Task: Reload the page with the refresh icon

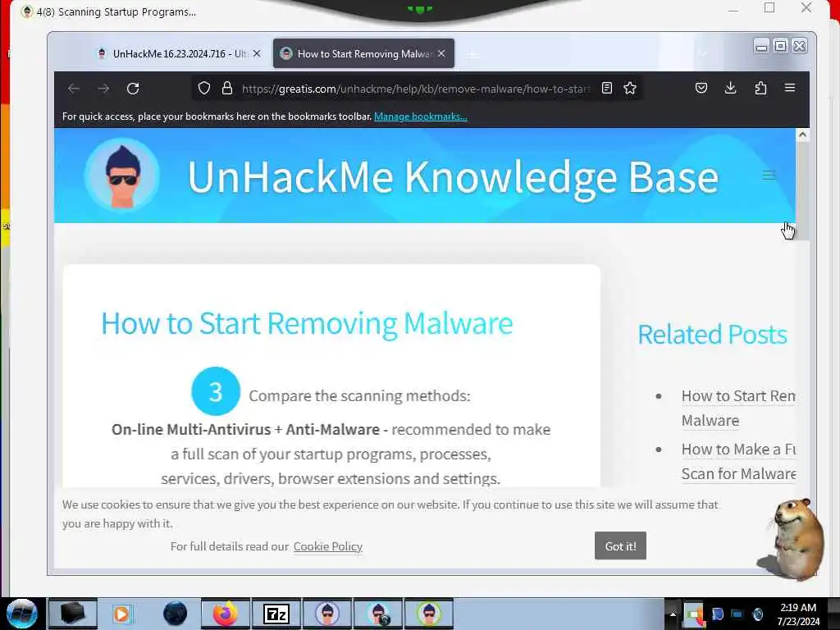Action: click(x=133, y=89)
